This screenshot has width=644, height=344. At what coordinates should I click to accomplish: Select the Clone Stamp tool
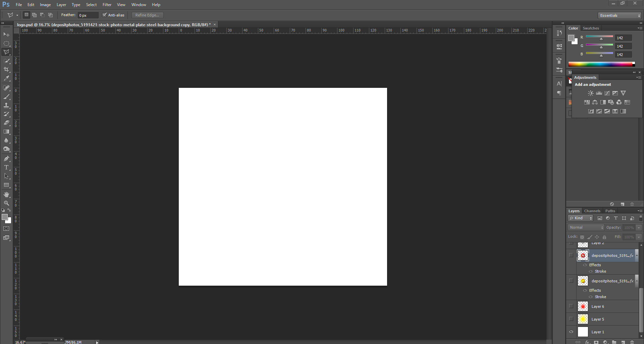point(6,106)
